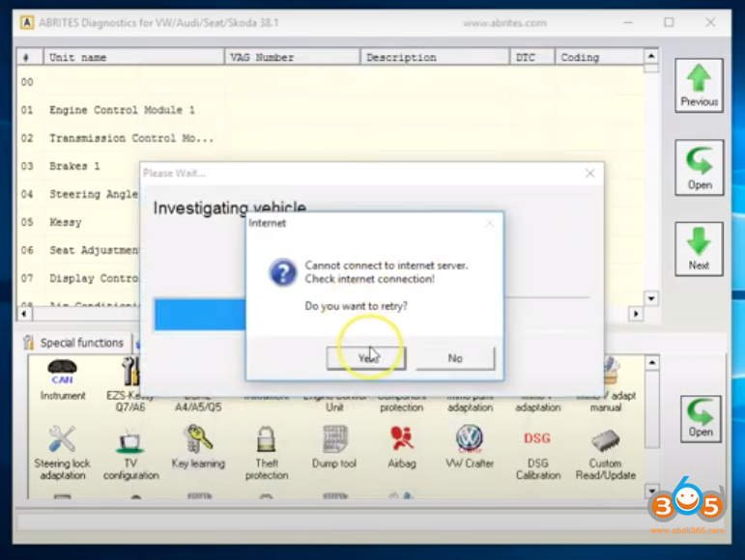Select the 04 Steering Angle row
Screen dimensions: 745x560
click(x=78, y=194)
